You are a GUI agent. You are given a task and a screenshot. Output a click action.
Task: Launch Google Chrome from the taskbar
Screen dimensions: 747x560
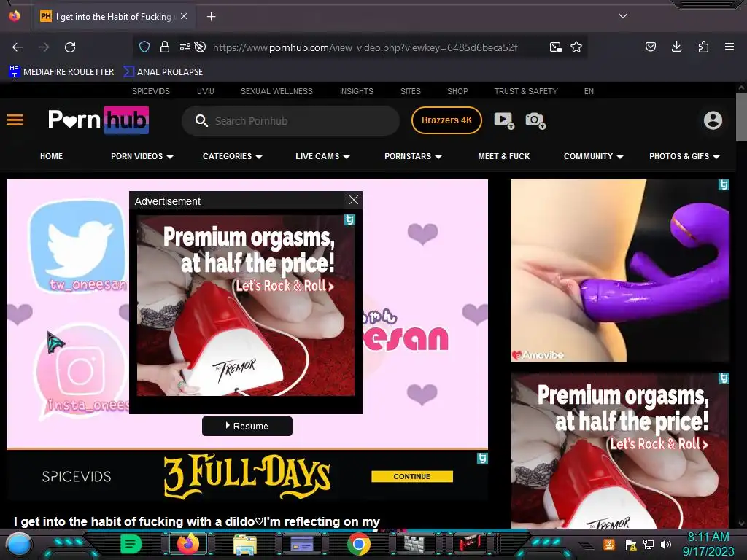(359, 544)
